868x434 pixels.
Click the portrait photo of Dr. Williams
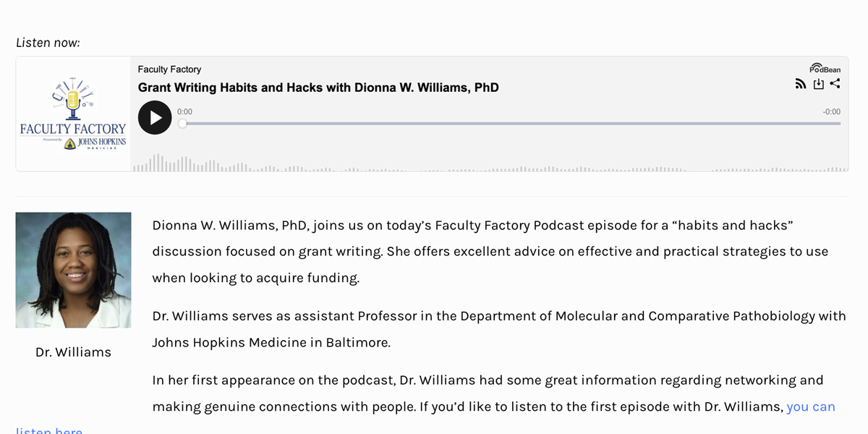pyautogui.click(x=73, y=270)
